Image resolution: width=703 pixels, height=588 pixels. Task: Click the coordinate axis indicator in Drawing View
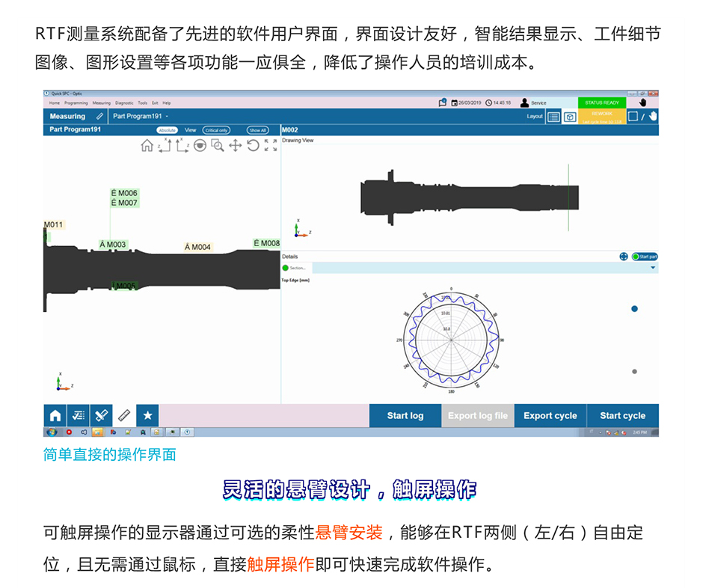[x=301, y=229]
